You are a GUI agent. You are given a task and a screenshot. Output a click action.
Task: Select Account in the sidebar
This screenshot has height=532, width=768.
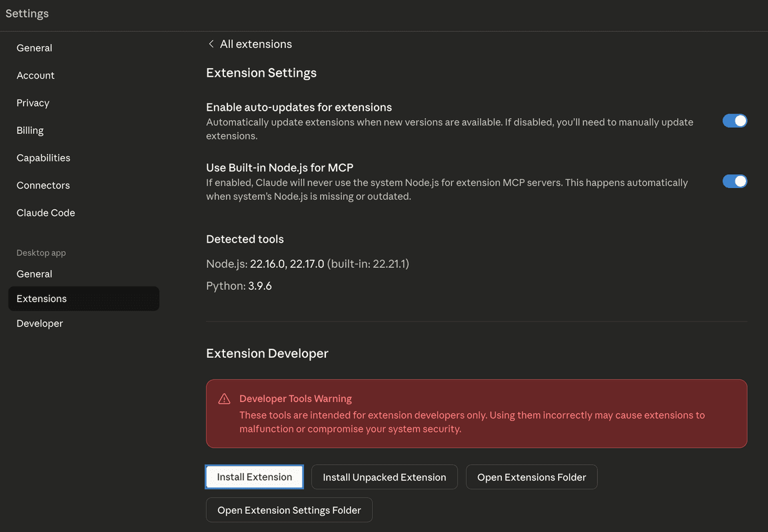pyautogui.click(x=36, y=75)
